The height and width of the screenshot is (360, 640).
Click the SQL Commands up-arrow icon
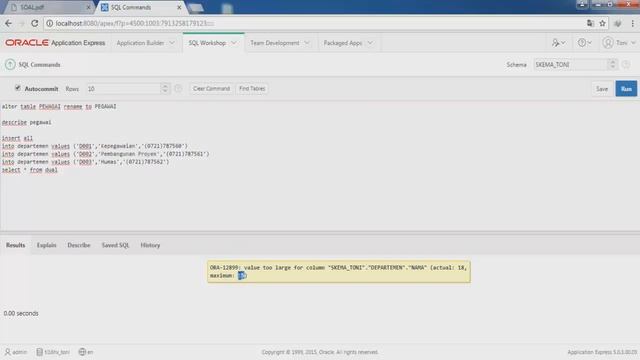10,64
